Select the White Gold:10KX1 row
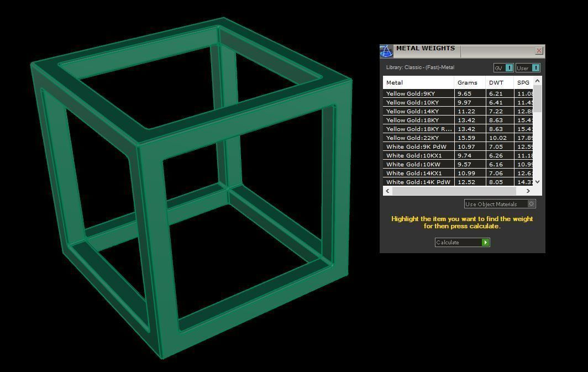 [458, 155]
